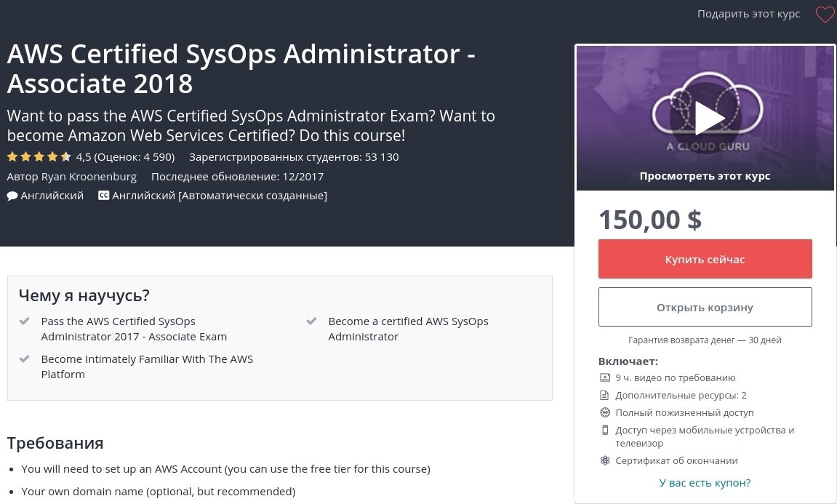Image resolution: width=837 pixels, height=504 pixels.
Task: Click the '150,00 $' price
Action: click(650, 220)
